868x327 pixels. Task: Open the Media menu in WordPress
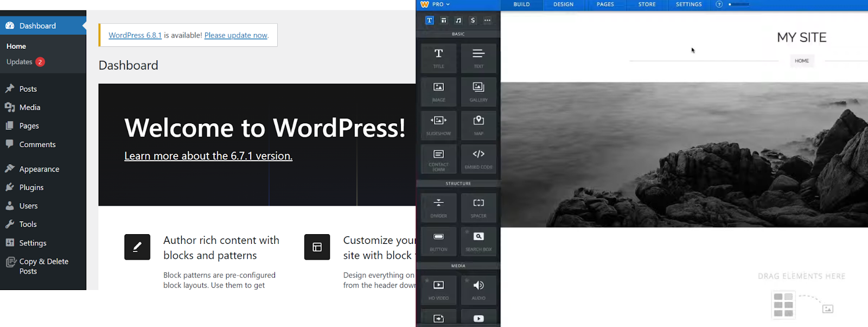click(43, 107)
